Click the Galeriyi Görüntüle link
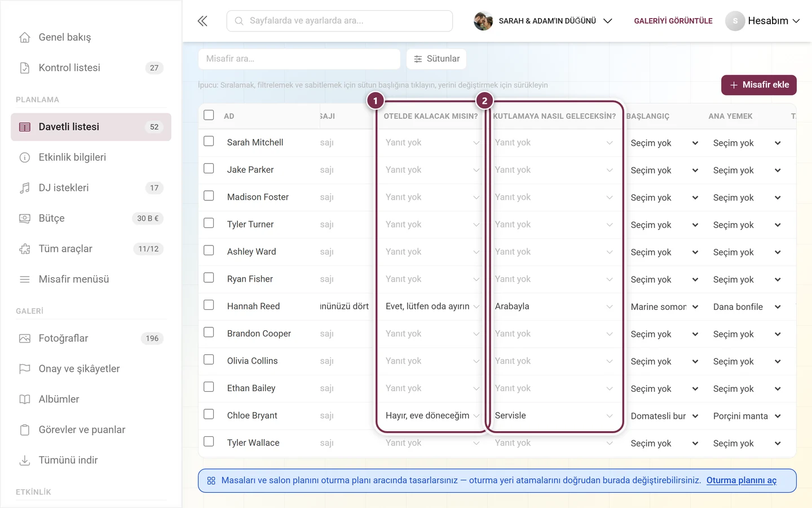Viewport: 812px width, 508px height. [673, 21]
